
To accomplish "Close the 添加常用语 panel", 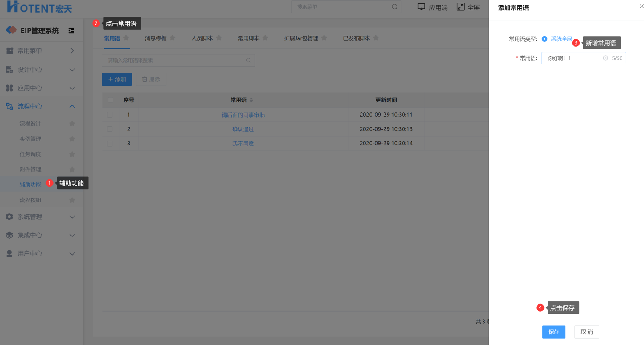I will coord(641,6).
